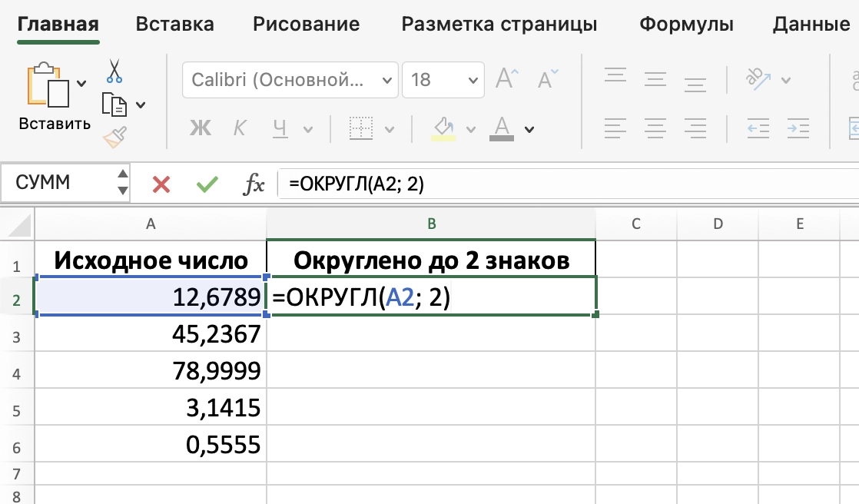Open the Insert Function fx icon

[255, 183]
